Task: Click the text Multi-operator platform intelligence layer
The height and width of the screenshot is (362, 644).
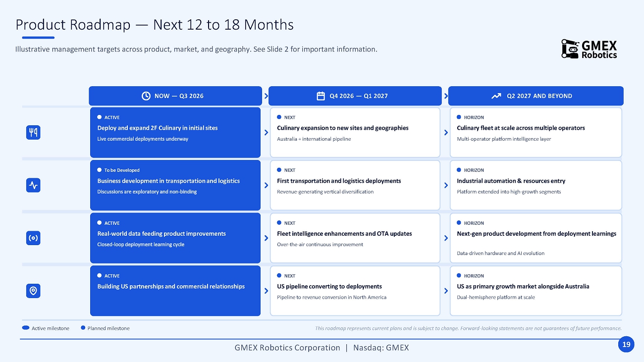Action: (x=504, y=139)
